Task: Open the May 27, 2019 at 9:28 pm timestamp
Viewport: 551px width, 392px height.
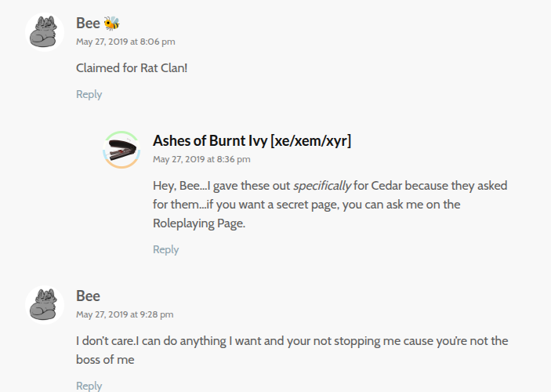Action: point(125,314)
